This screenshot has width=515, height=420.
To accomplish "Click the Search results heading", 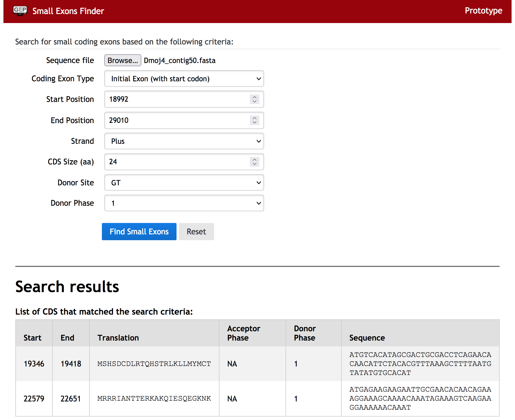I will [67, 287].
